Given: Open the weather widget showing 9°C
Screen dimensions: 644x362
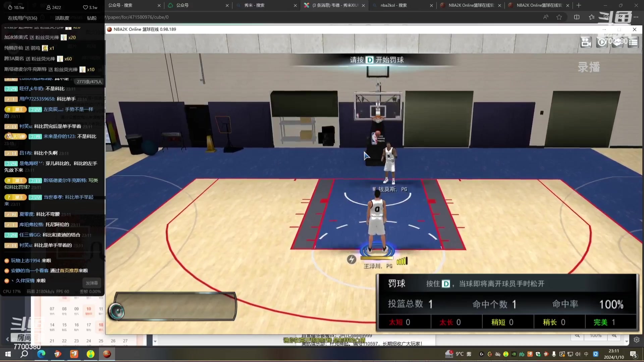Looking at the screenshot, I should [x=459, y=354].
